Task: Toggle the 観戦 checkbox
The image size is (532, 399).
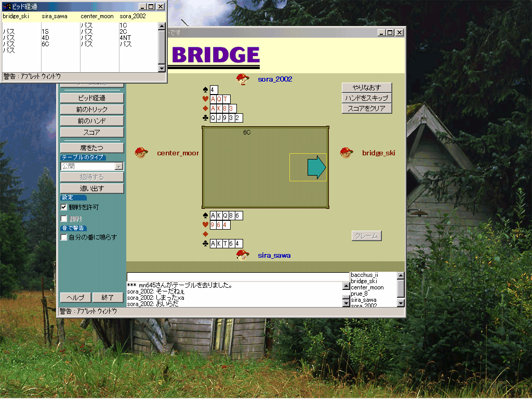Action: pos(64,219)
